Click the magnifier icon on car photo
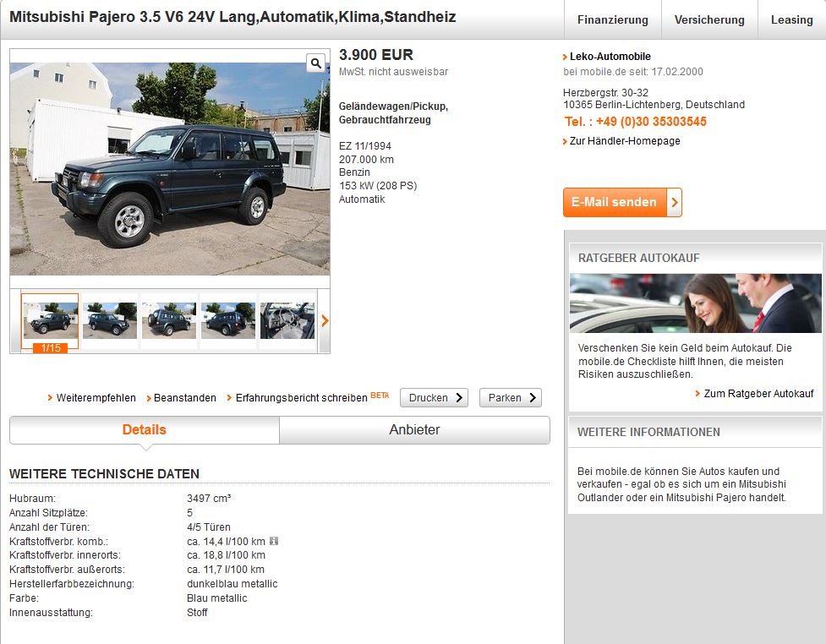826x644 pixels. pos(315,63)
